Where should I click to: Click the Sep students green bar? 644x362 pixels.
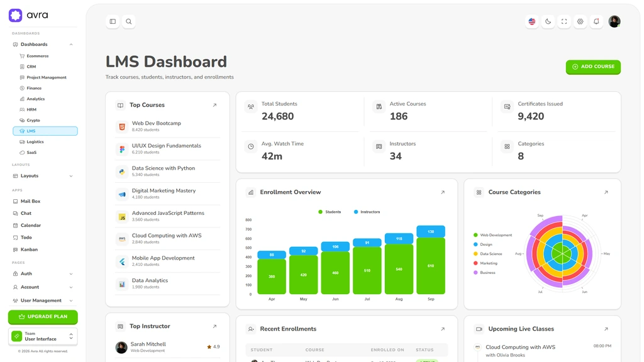430,266
